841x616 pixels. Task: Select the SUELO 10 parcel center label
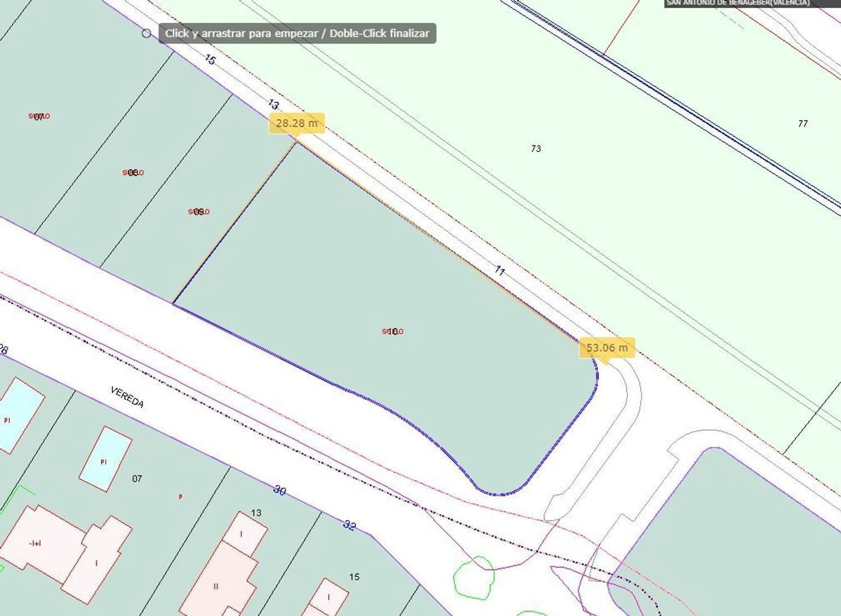click(x=393, y=331)
